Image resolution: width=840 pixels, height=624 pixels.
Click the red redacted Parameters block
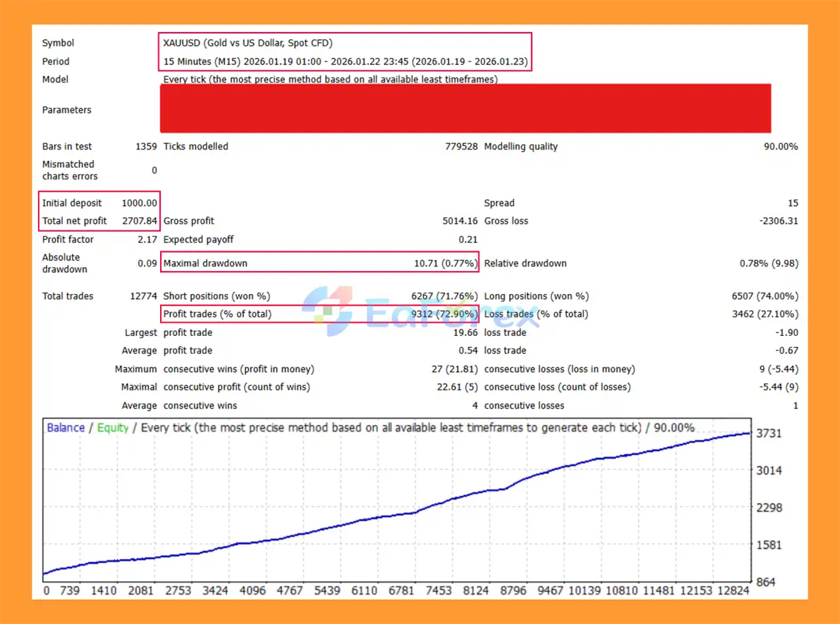click(x=465, y=109)
